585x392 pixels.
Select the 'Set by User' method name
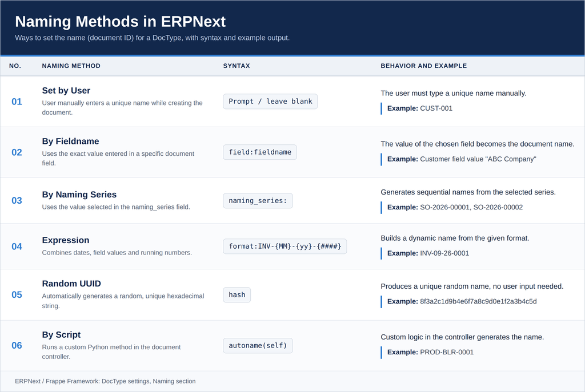[x=66, y=91]
